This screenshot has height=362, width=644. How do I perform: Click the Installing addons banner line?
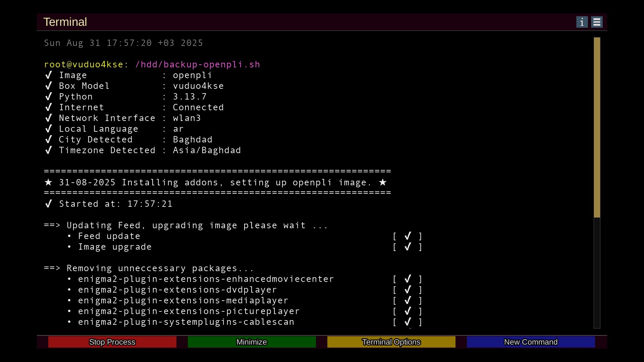tap(216, 183)
